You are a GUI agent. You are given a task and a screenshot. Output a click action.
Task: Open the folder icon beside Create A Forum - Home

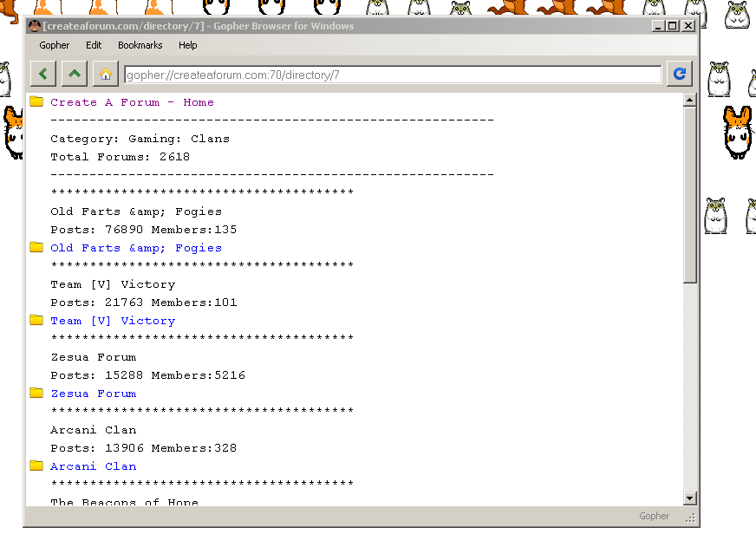click(x=36, y=101)
